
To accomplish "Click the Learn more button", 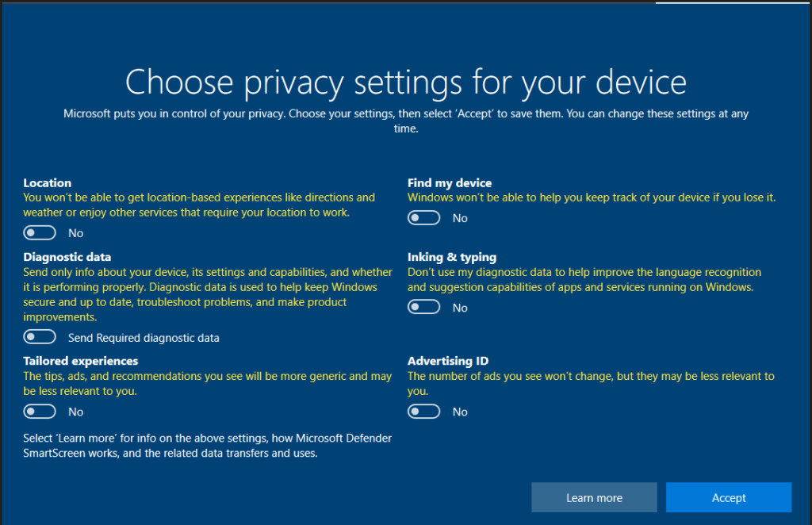I will (x=594, y=497).
